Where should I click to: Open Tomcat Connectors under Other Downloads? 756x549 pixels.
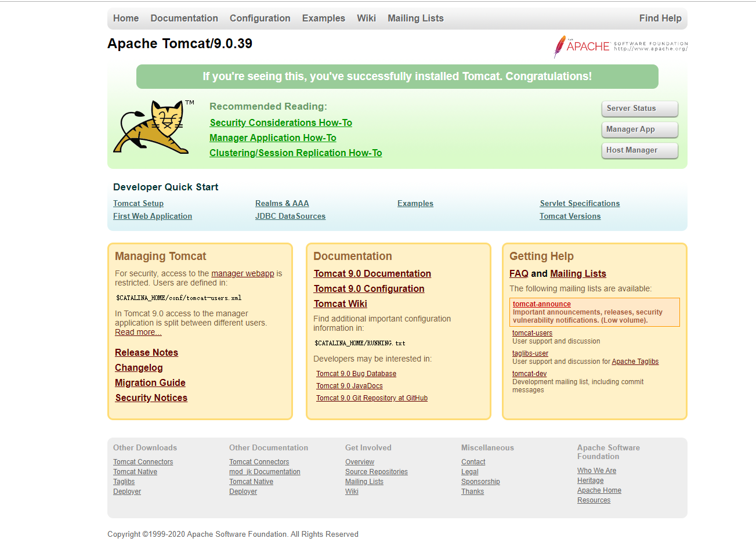[x=143, y=462]
